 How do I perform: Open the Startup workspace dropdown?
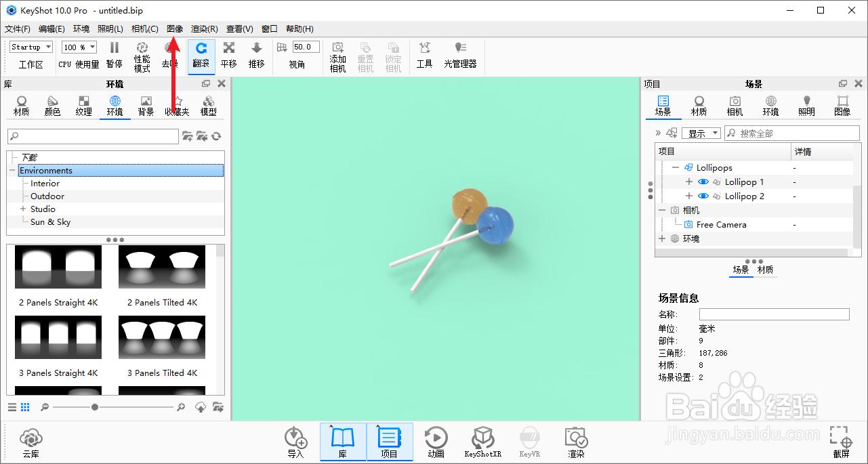pyautogui.click(x=31, y=47)
